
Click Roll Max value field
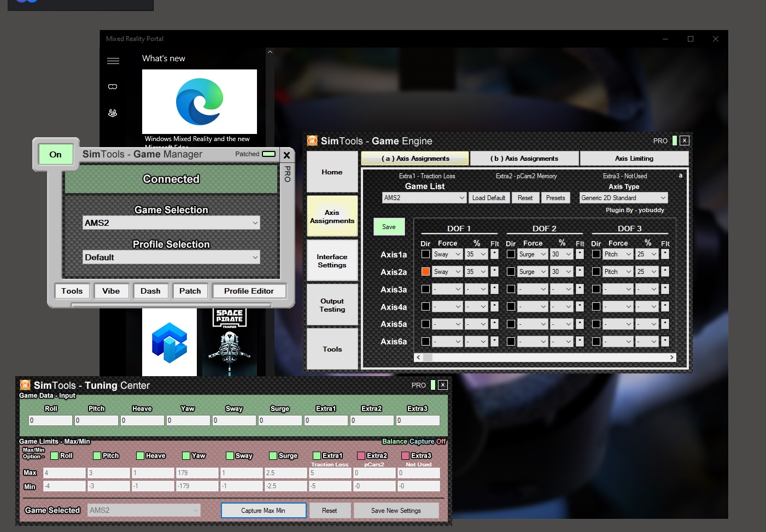(x=65, y=473)
